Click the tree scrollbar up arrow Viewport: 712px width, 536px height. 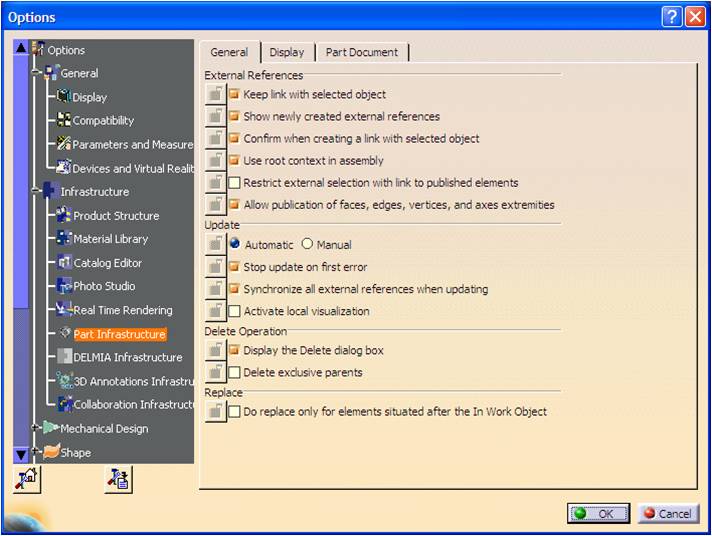tap(21, 47)
